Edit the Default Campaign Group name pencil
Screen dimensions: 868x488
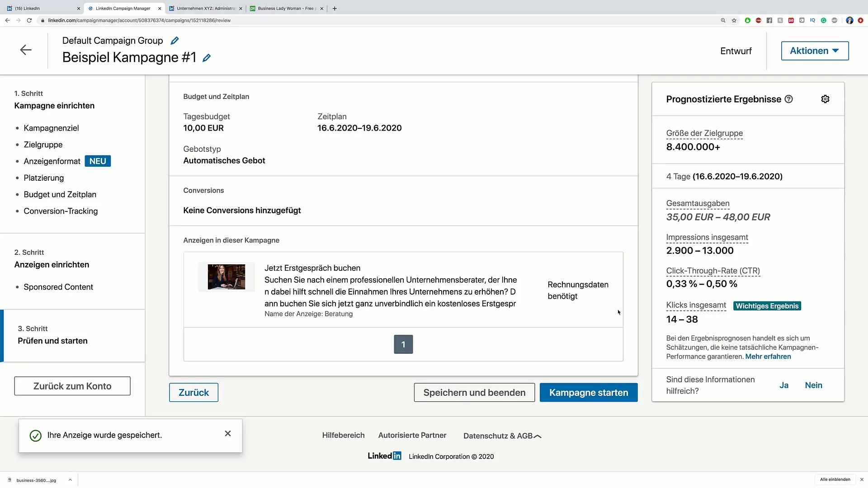[x=175, y=41]
